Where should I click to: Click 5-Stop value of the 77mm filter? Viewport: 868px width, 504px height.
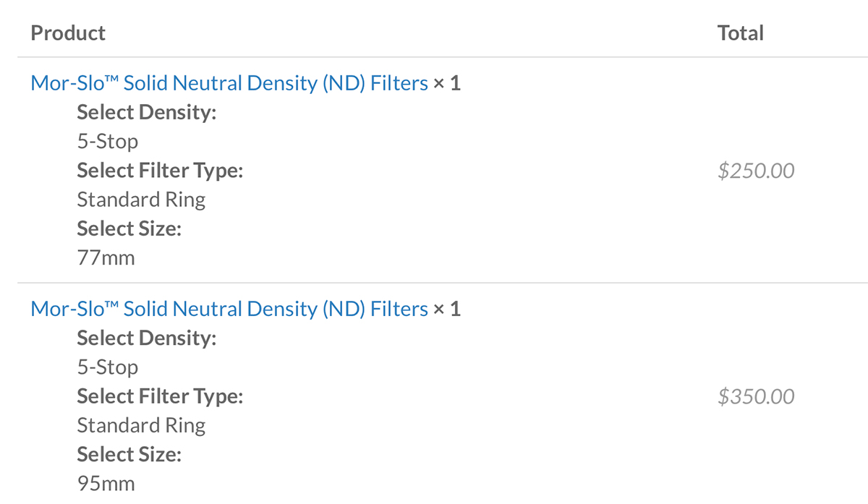[x=108, y=142]
